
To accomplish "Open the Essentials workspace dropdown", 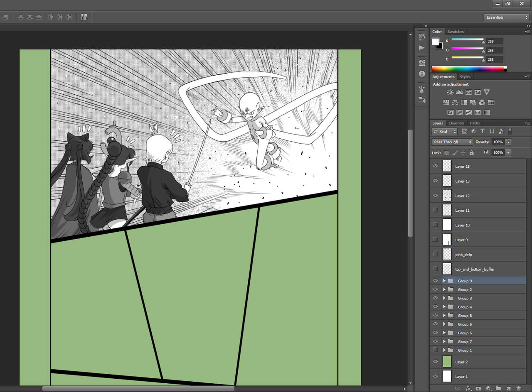I will click(506, 17).
